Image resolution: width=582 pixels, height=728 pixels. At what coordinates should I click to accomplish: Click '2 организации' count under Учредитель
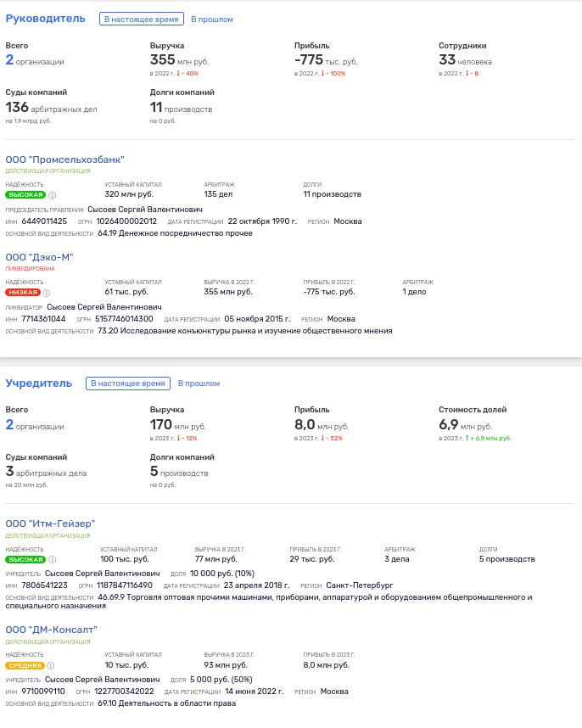[x=35, y=425]
